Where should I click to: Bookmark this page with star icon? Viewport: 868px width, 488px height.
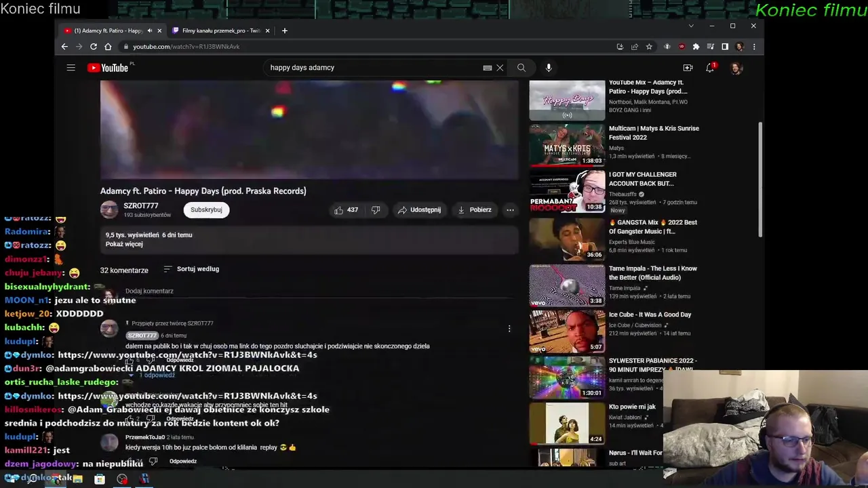coord(649,47)
